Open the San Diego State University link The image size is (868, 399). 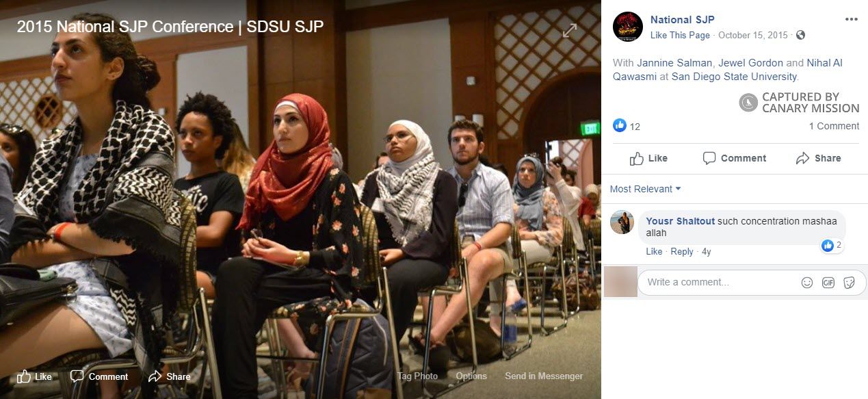tap(734, 77)
